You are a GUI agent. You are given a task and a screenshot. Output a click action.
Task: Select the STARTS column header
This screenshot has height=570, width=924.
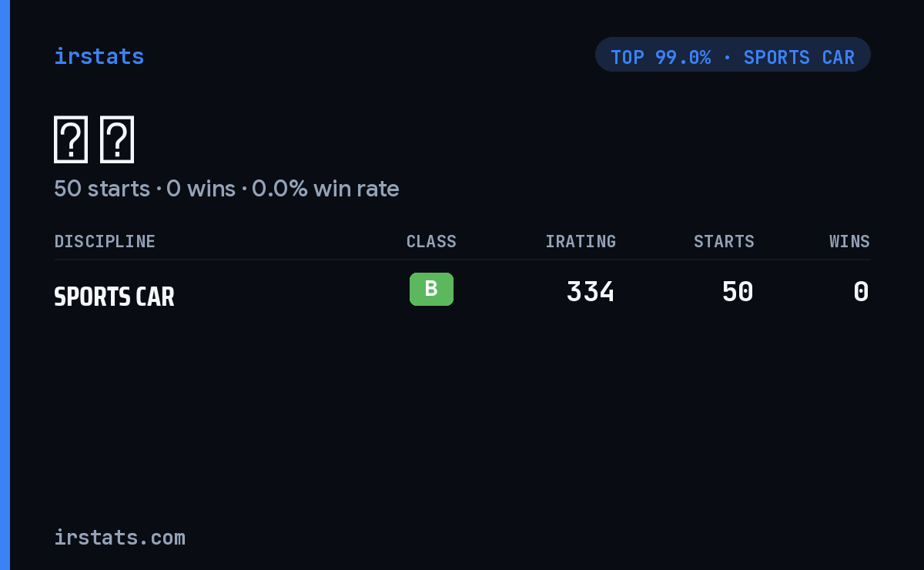coord(724,241)
